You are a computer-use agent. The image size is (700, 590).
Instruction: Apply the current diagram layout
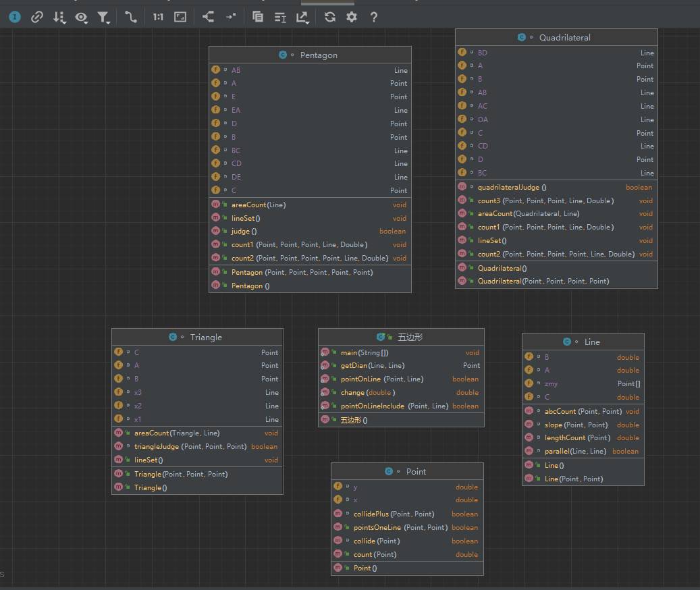(x=209, y=17)
